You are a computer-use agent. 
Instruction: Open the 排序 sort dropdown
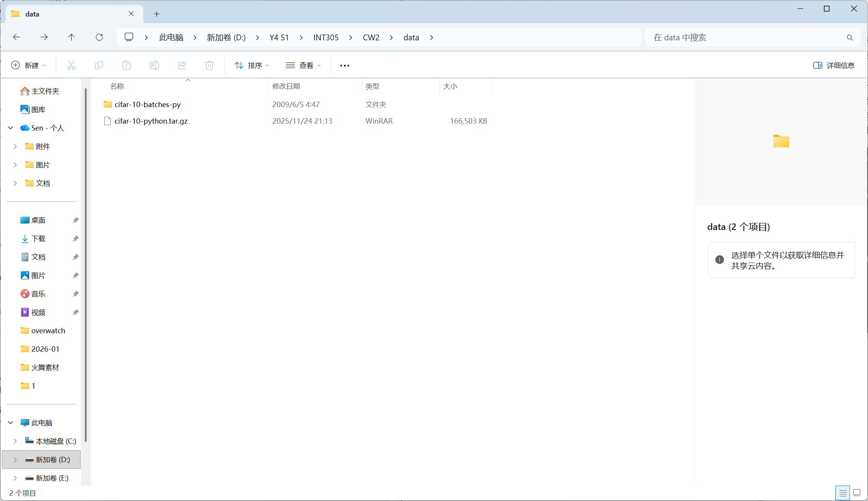252,65
